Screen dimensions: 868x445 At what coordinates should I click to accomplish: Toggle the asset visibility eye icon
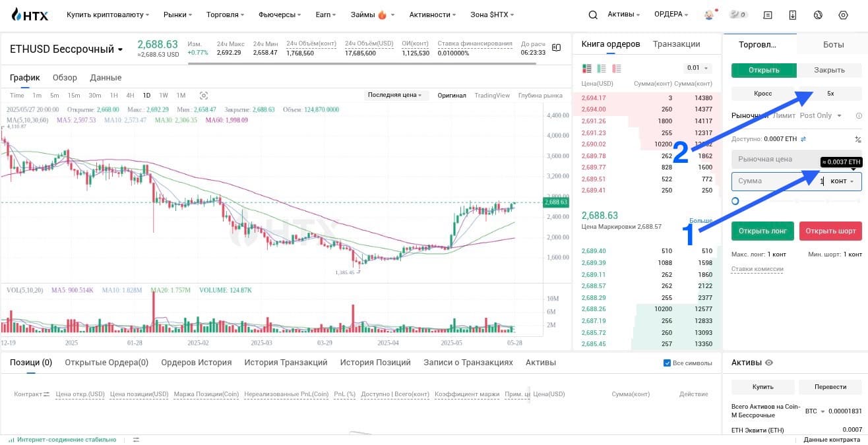[769, 363]
